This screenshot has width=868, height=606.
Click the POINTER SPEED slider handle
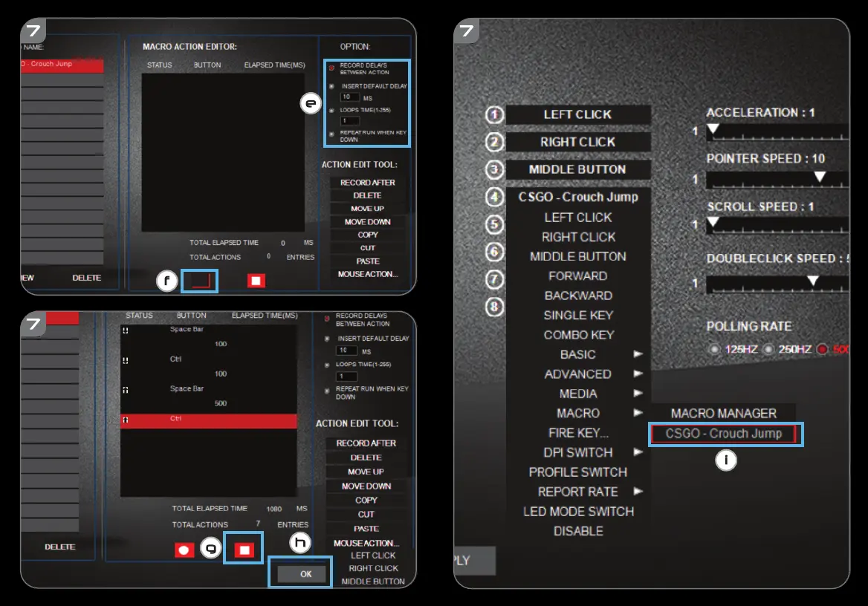click(x=820, y=177)
